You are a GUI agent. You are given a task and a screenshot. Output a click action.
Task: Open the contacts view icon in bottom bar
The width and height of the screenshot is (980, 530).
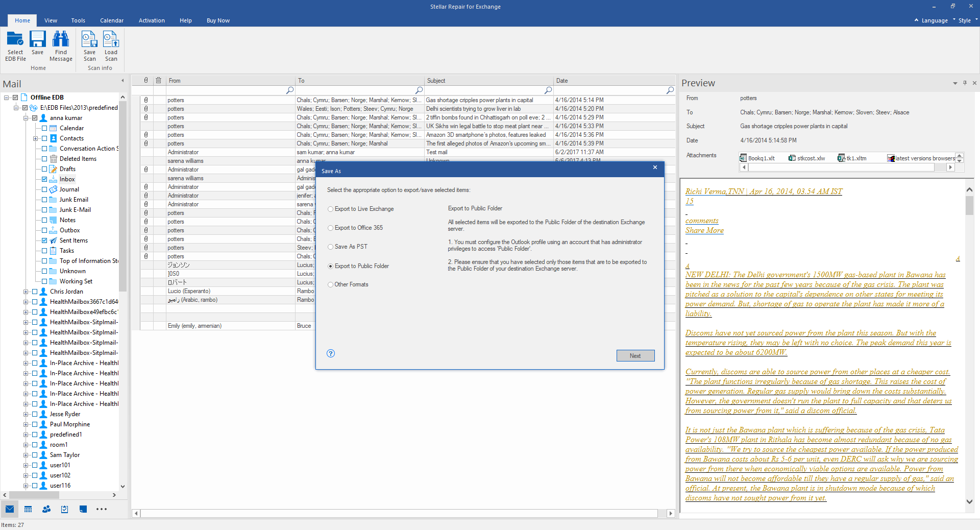click(x=46, y=509)
